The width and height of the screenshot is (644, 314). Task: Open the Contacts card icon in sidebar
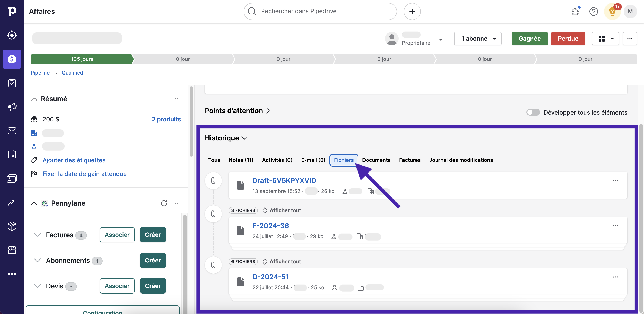12,179
